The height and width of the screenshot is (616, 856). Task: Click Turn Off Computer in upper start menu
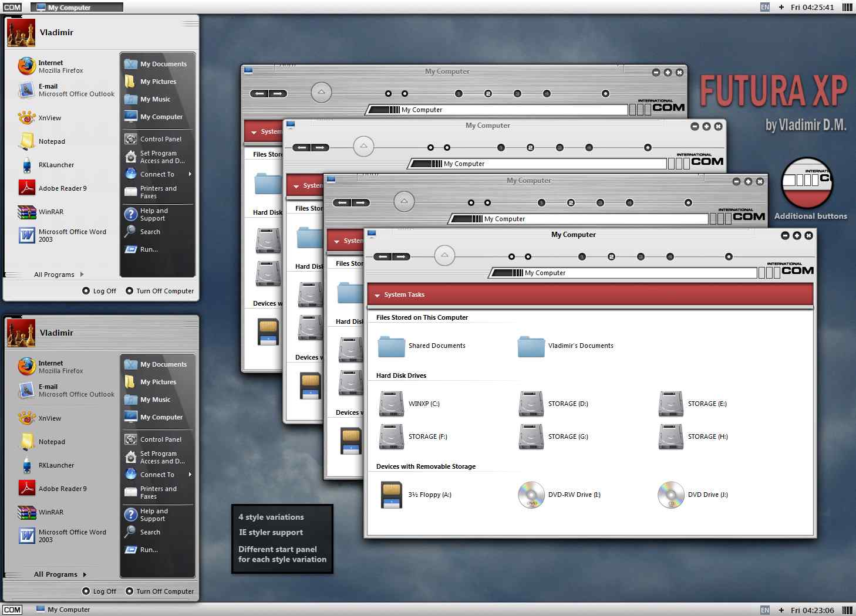160,291
